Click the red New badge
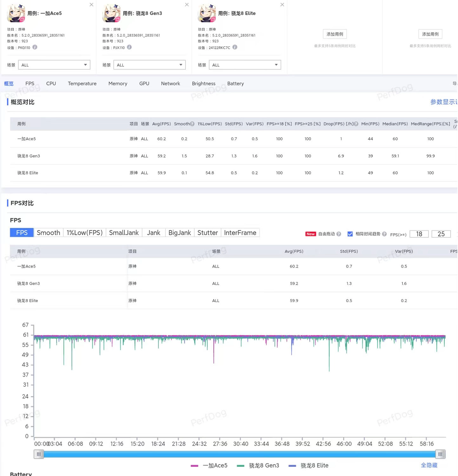Image resolution: width=458 pixels, height=476 pixels. click(310, 234)
